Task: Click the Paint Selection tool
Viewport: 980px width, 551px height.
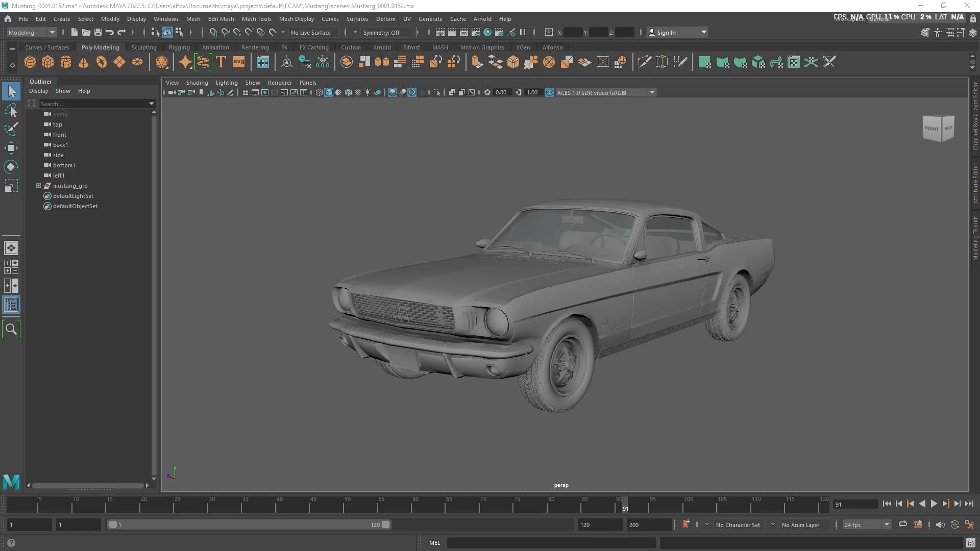Action: coord(11,129)
